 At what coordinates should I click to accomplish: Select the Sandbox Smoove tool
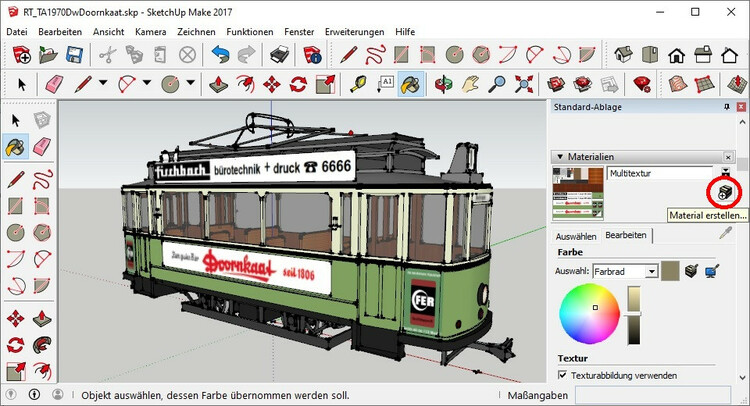point(737,84)
